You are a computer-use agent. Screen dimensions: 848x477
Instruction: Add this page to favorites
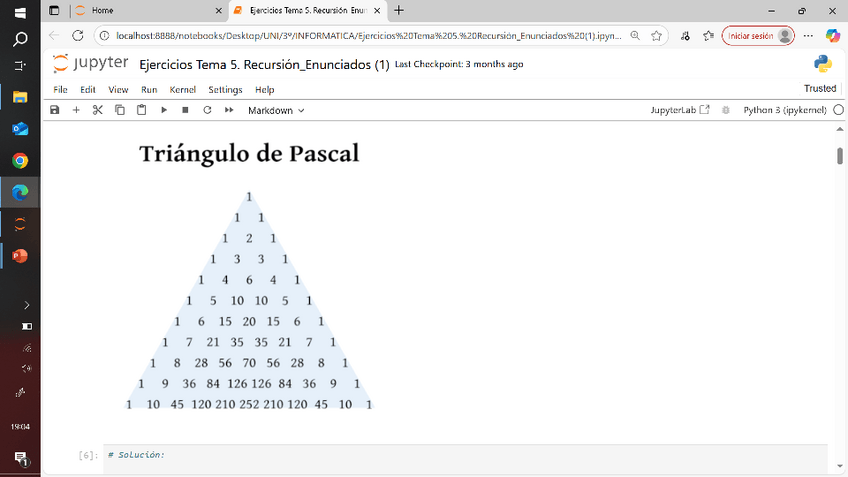coord(656,36)
